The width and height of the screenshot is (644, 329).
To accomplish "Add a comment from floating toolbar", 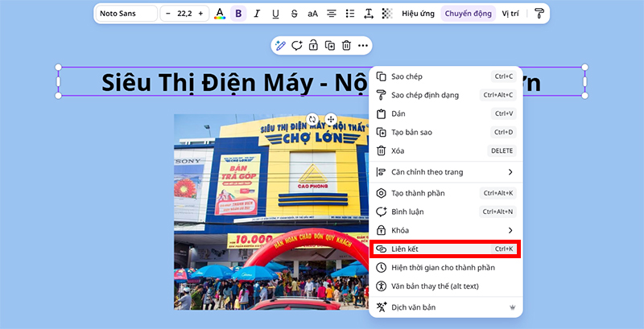I will pos(297,46).
